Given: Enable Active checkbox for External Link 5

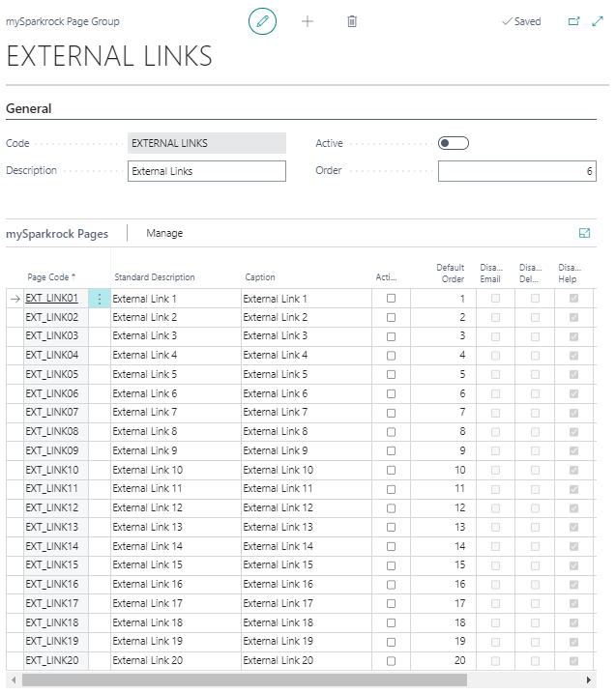Looking at the screenshot, I should click(x=391, y=375).
